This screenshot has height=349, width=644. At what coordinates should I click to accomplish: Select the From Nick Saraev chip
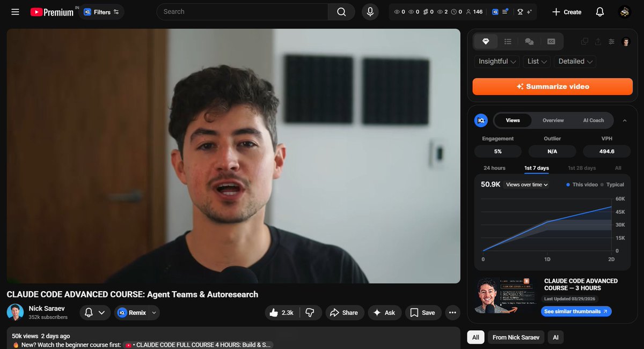pyautogui.click(x=516, y=337)
